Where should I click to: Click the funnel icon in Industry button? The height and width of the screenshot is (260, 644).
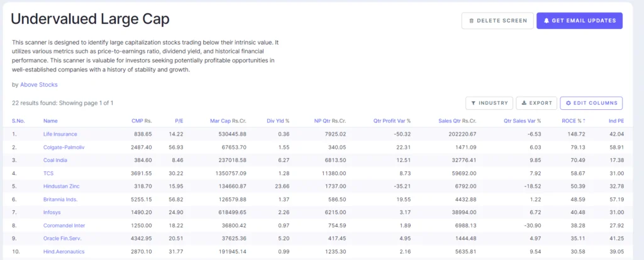[473, 103]
